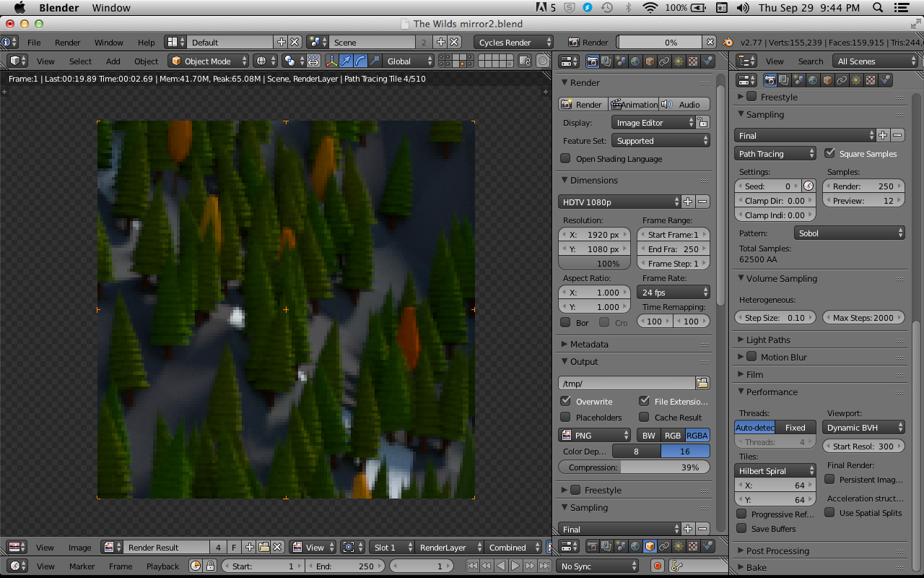
Task: Open the 3D View editor type icon
Action: pyautogui.click(x=18, y=61)
